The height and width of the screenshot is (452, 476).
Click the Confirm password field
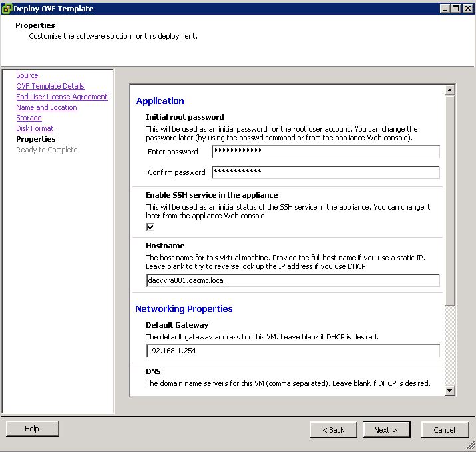326,172
